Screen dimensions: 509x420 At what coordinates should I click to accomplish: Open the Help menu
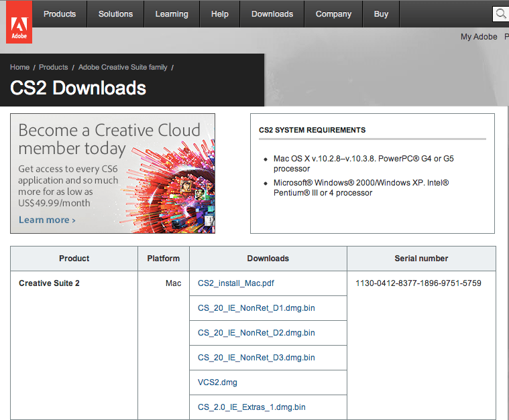220,14
